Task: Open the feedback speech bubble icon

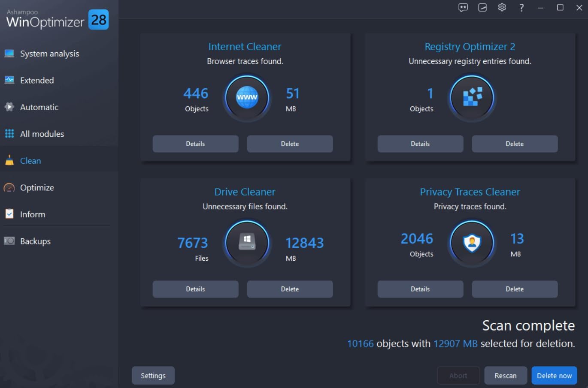Action: [x=463, y=7]
